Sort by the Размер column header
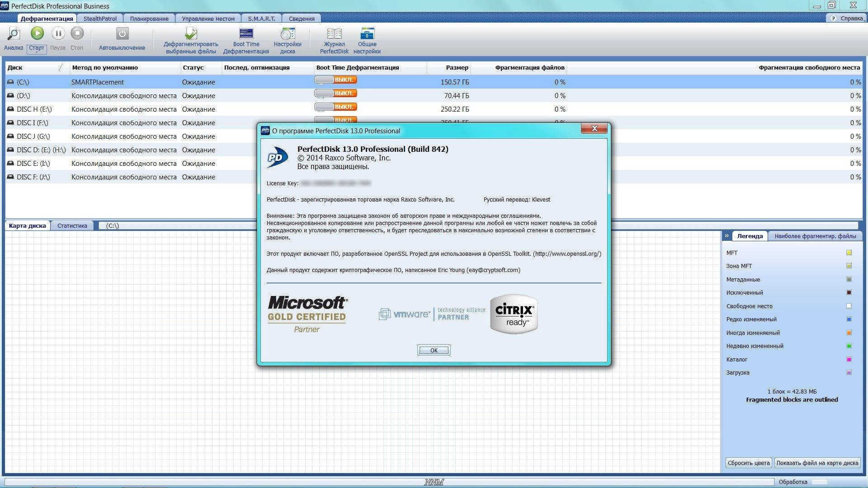This screenshot has height=488, width=868. click(448, 67)
